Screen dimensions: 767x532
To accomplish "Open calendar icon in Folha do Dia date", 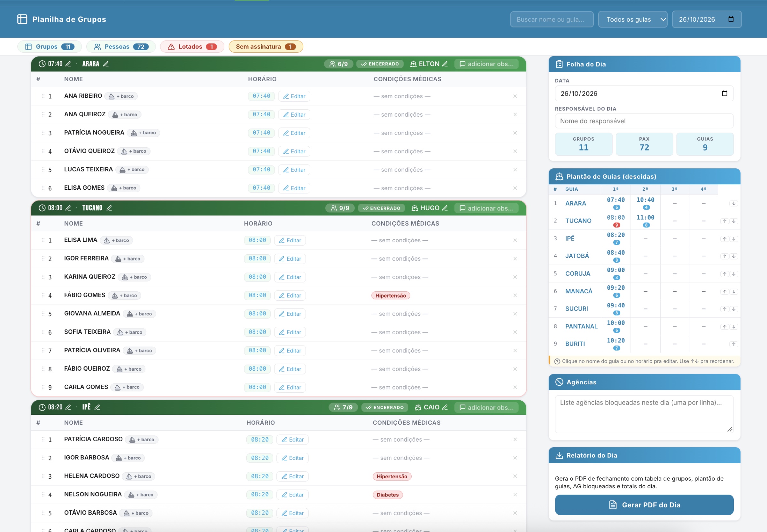I will click(x=725, y=93).
